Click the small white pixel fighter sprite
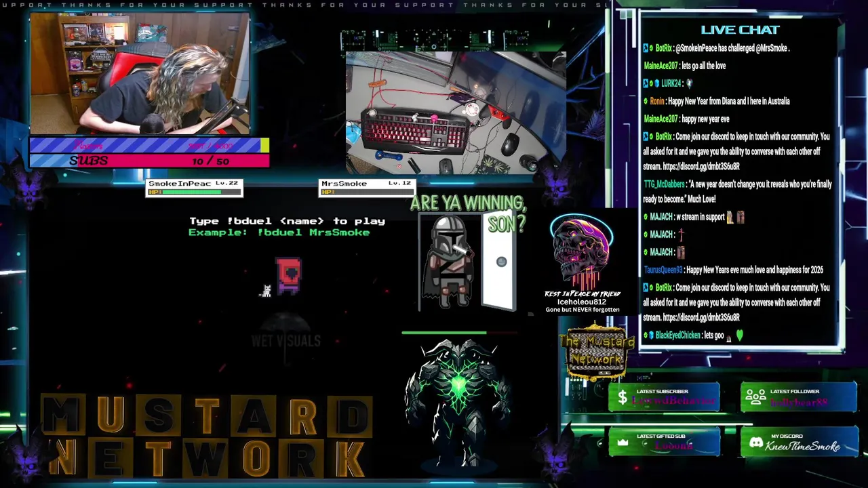 [267, 291]
